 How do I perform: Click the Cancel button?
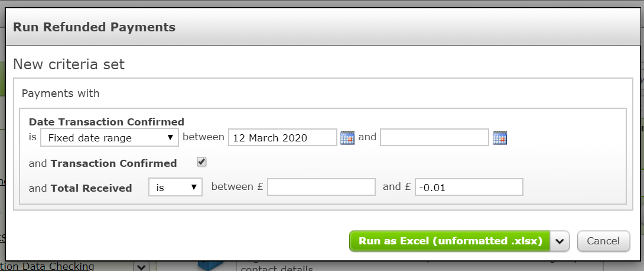[603, 241]
